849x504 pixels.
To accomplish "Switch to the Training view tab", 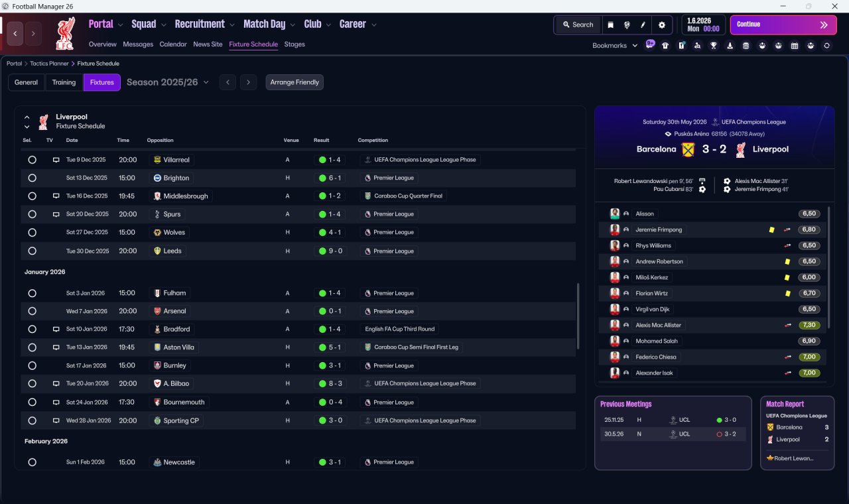I will pos(64,82).
